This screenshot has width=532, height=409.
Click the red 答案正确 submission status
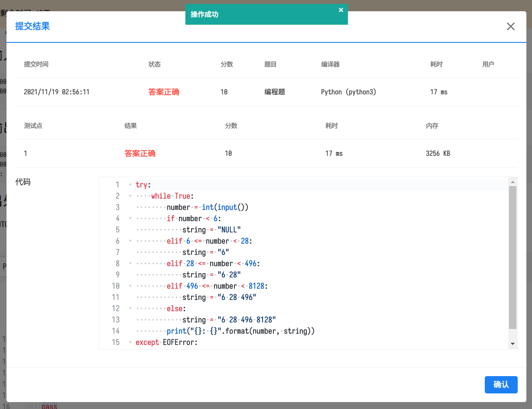coord(164,92)
